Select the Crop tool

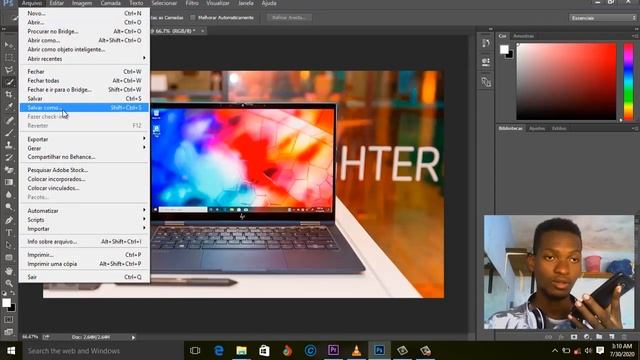click(9, 95)
